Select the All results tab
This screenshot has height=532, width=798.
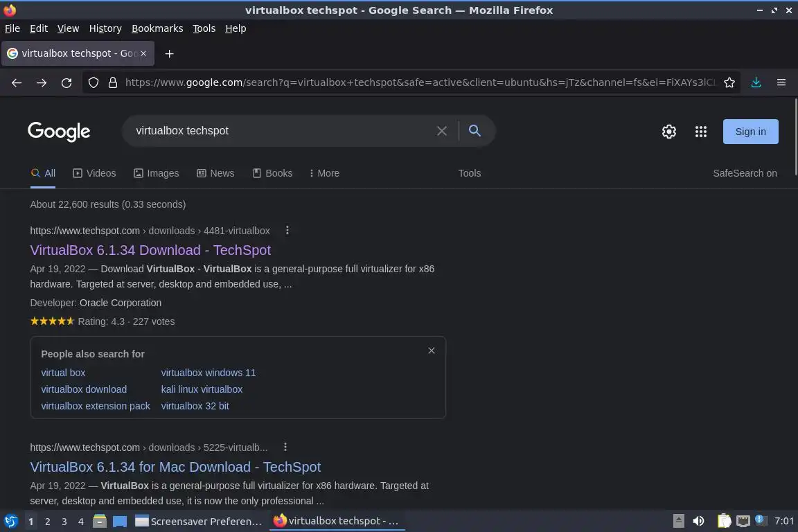pyautogui.click(x=43, y=173)
